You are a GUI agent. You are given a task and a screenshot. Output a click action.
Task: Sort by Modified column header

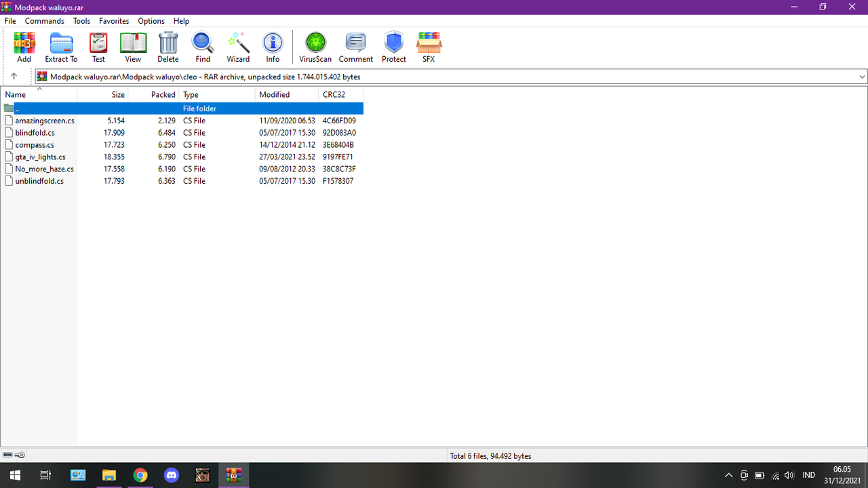point(287,95)
